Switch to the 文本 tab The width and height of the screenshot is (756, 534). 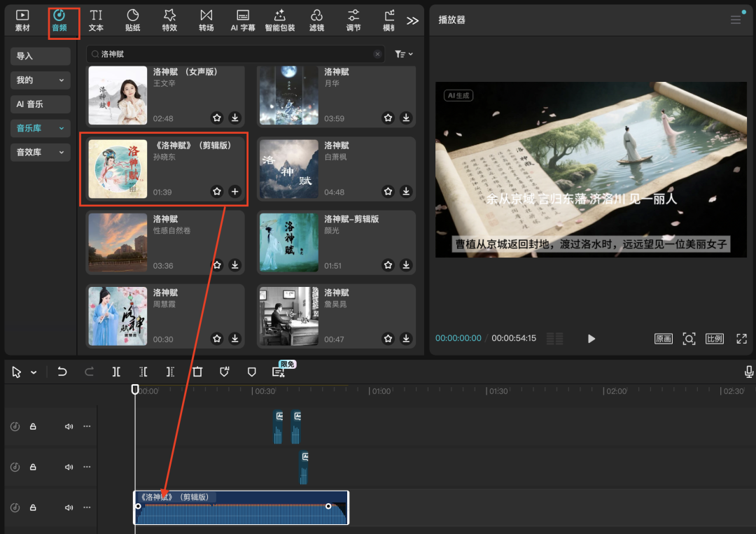click(x=96, y=20)
